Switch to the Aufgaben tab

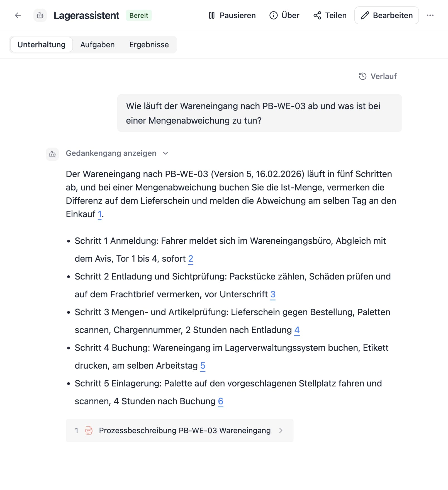point(98,45)
